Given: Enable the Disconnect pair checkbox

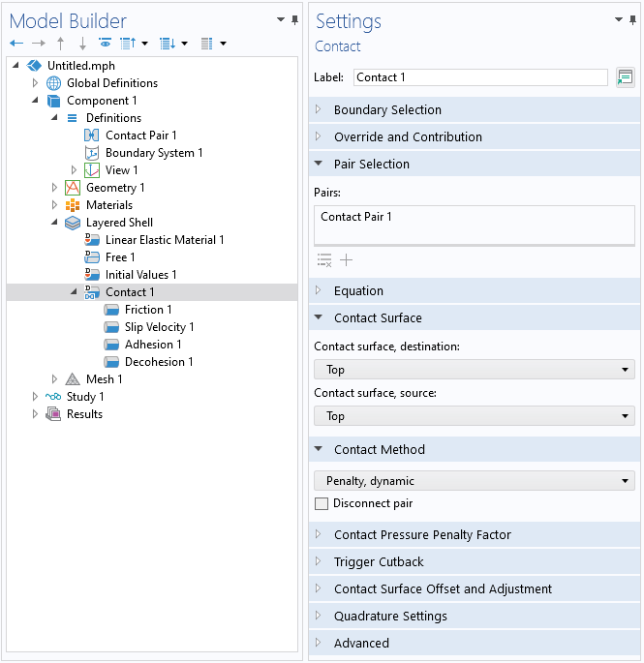Looking at the screenshot, I should coord(322,503).
